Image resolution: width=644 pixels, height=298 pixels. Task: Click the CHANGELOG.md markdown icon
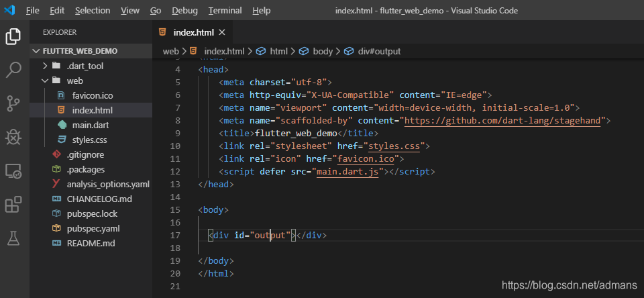pyautogui.click(x=56, y=199)
